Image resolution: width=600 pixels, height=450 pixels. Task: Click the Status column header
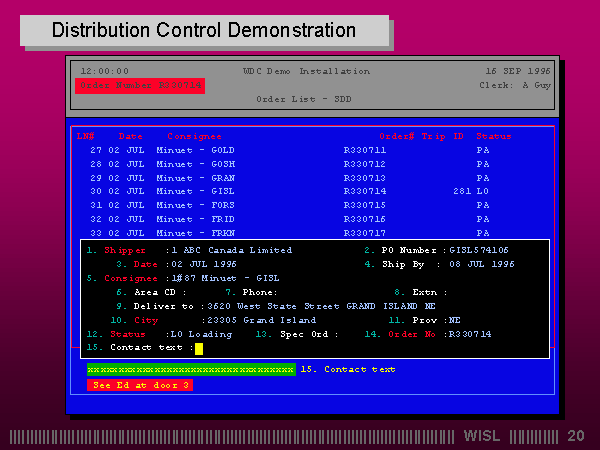click(x=494, y=136)
